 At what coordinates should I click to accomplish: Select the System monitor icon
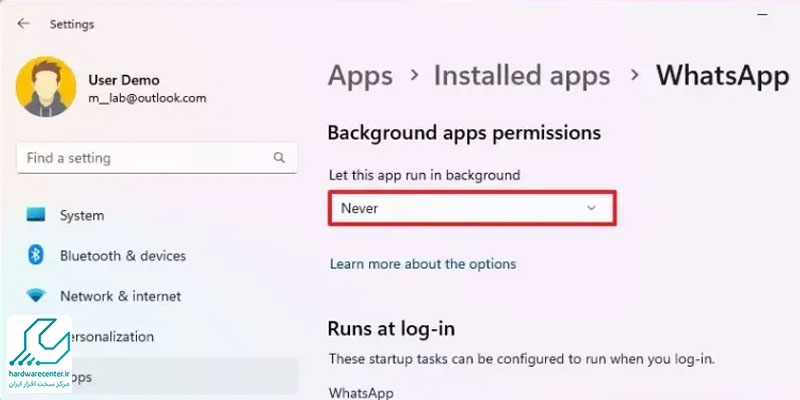click(x=36, y=215)
